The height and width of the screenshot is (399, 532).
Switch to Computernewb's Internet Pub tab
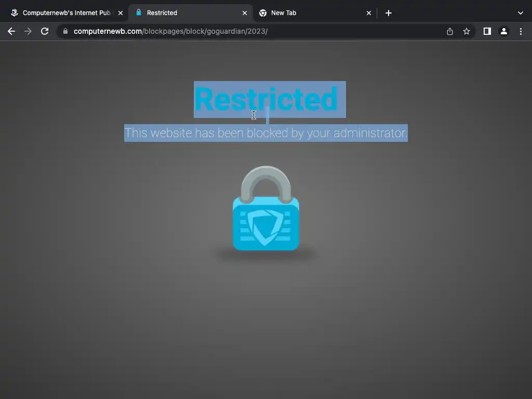tap(67, 13)
